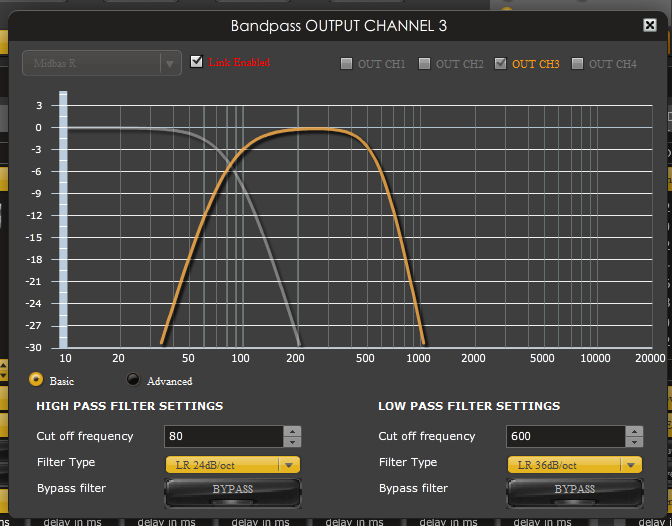Click the gain slider bar left of graph
The width and height of the screenshot is (672, 526).
coord(63,219)
